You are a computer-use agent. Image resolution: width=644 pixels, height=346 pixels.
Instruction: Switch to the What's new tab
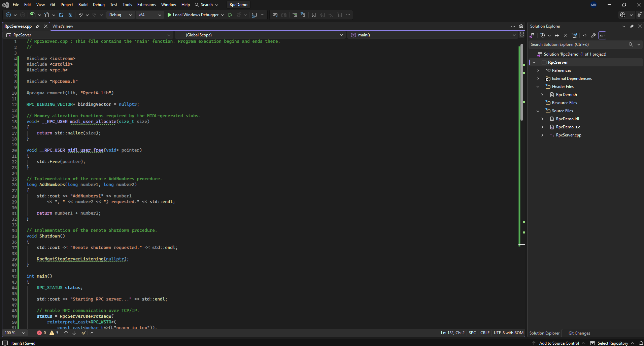tap(63, 26)
